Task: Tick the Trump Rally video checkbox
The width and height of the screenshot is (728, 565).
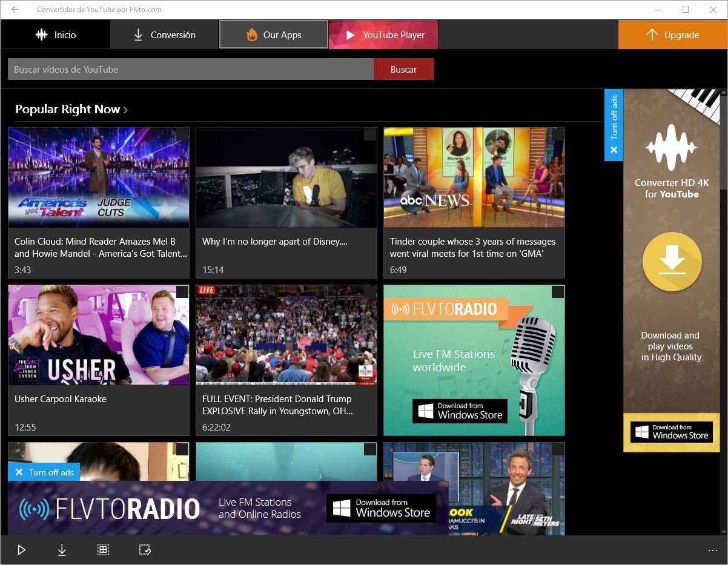Action: tap(370, 292)
